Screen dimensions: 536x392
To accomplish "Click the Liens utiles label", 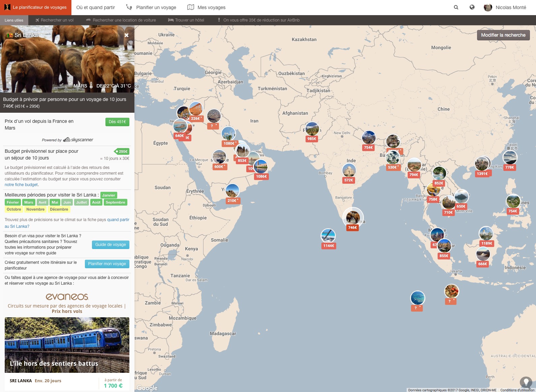I will point(14,20).
